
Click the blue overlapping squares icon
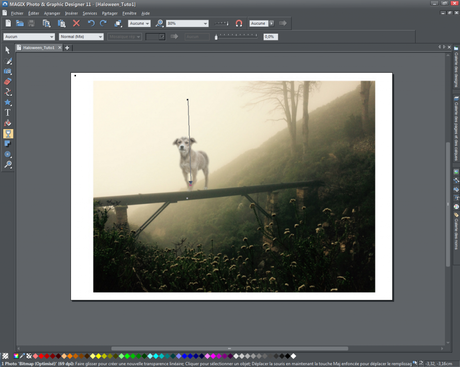tap(118, 23)
